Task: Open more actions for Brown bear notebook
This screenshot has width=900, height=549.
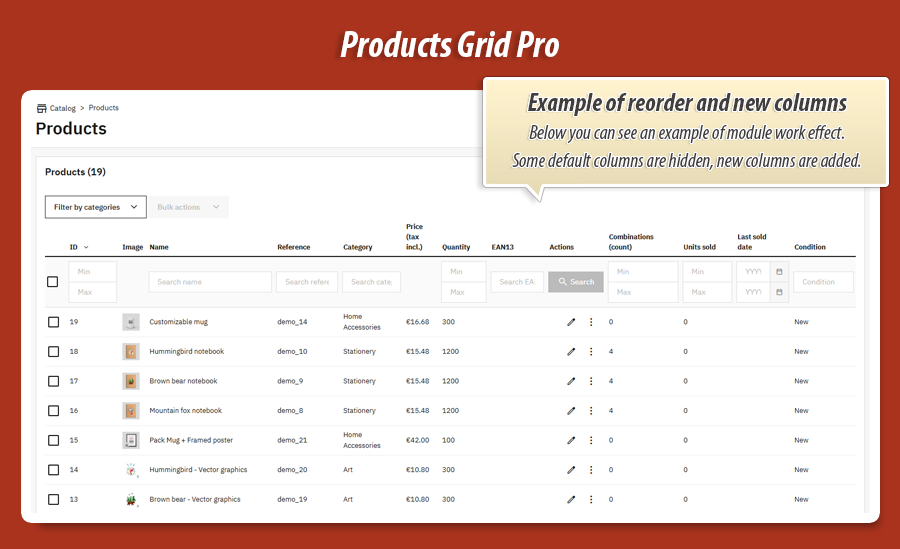Action: coord(591,381)
